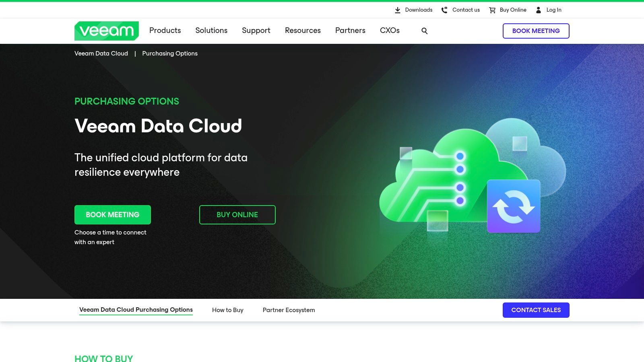Click the cloud sync illustration icon
The height and width of the screenshot is (362, 644).
[514, 206]
